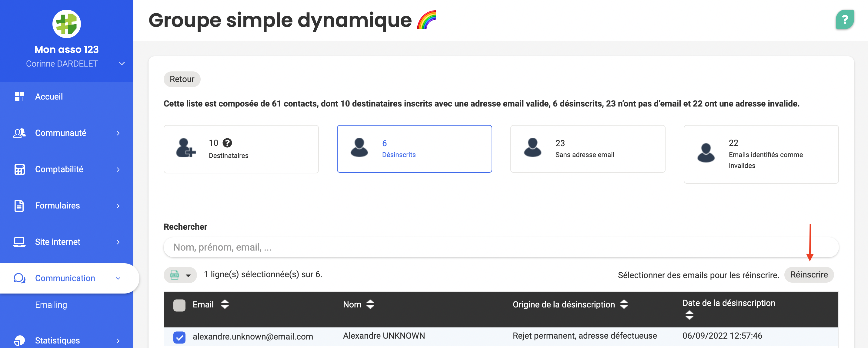This screenshot has height=348, width=868.
Task: Toggle the select-all checkbox in table header
Action: (x=179, y=305)
